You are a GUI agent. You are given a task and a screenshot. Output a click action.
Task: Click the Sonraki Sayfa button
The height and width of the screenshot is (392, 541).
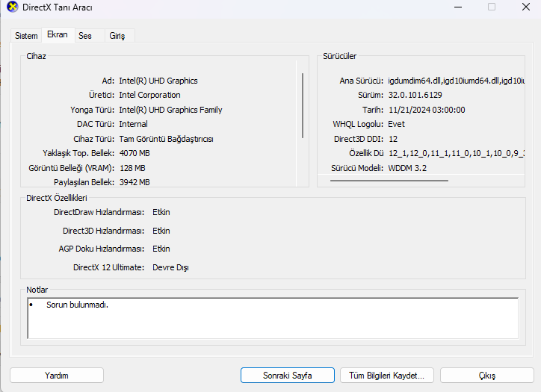pos(288,375)
